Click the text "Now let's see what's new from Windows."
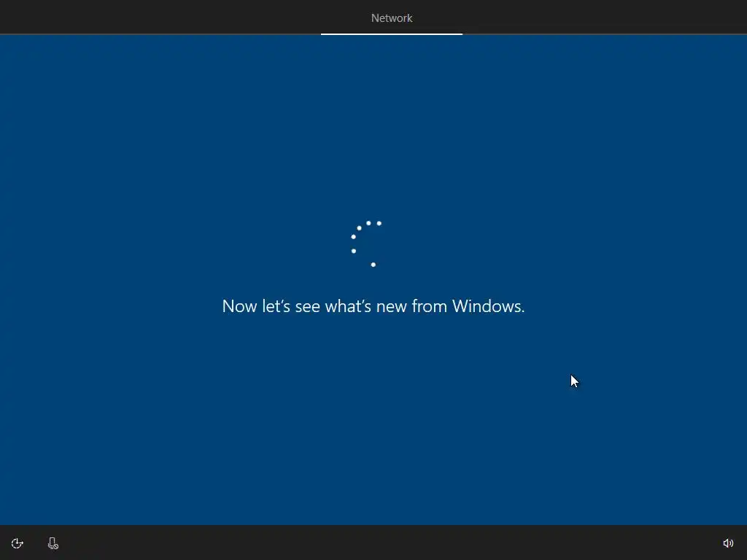This screenshot has height=560, width=747. tap(373, 306)
